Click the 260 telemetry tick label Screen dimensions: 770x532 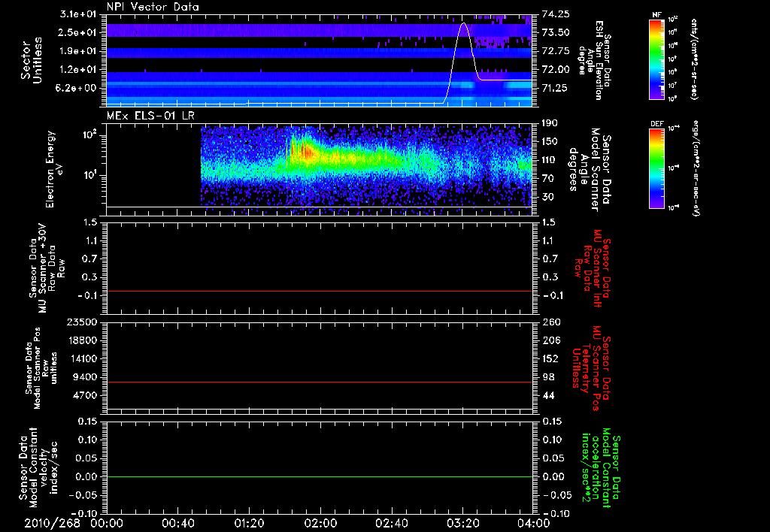pyautogui.click(x=551, y=322)
